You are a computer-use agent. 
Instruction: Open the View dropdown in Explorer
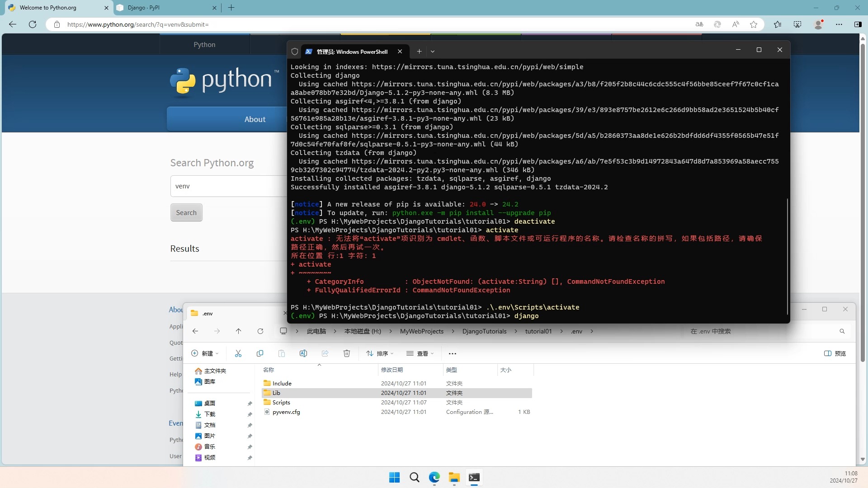tap(420, 353)
